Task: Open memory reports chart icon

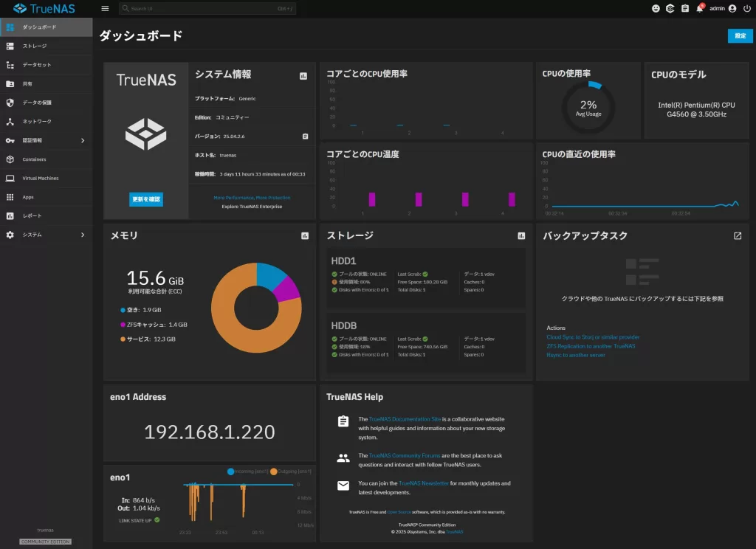Action: pos(305,236)
